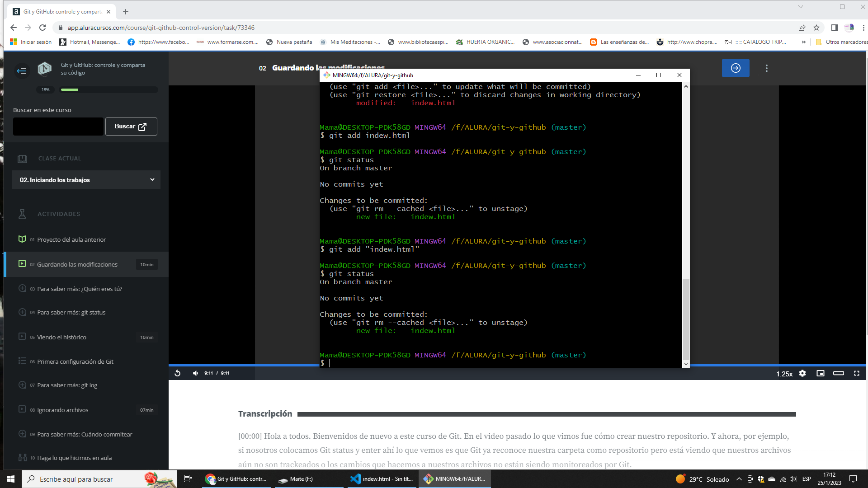The width and height of the screenshot is (868, 488).
Task: Share this page icon
Action: pos(802,28)
